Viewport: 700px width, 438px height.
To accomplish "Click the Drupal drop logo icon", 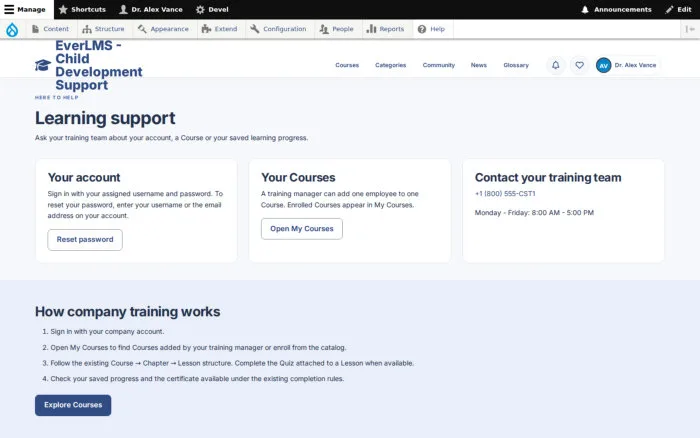I will coord(12,29).
